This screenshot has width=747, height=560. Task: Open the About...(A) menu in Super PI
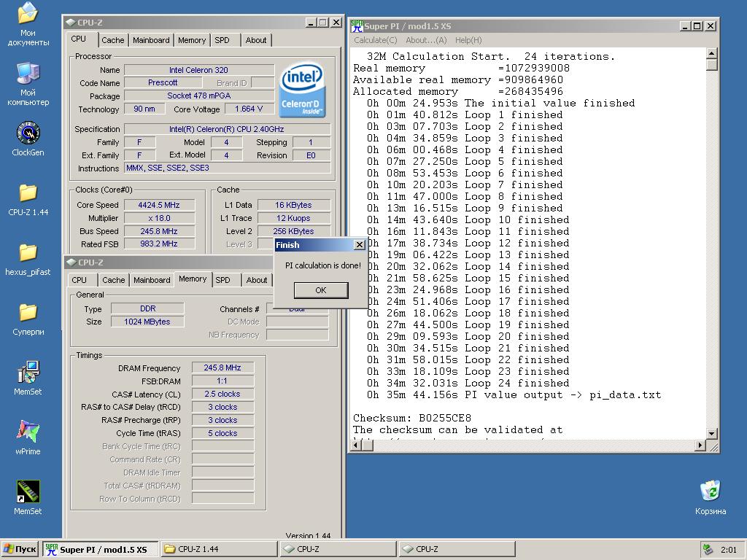coord(426,41)
